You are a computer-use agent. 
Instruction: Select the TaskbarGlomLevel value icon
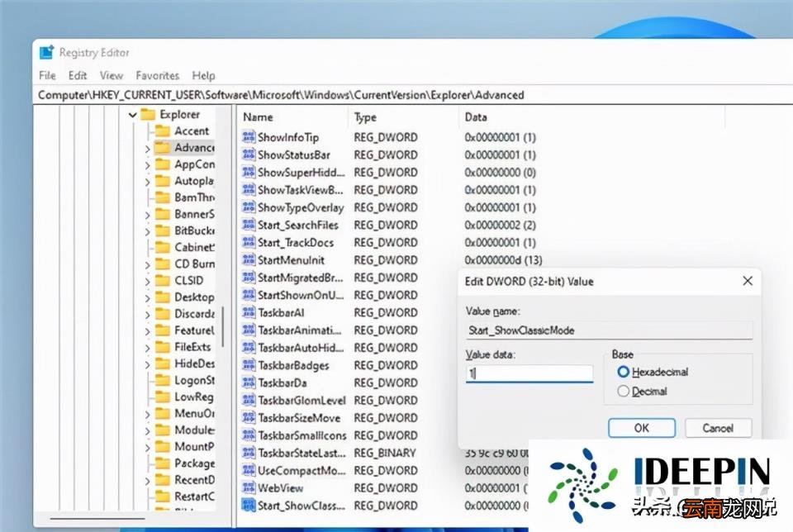tap(249, 401)
